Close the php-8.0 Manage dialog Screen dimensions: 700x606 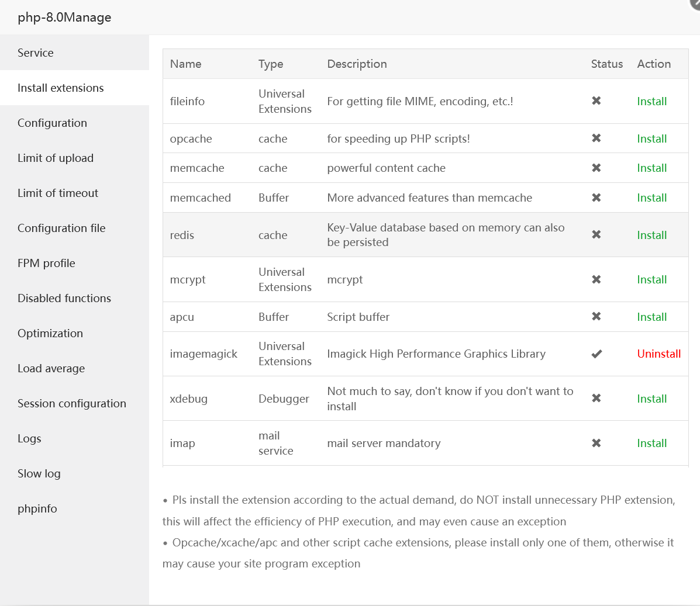[x=696, y=3]
